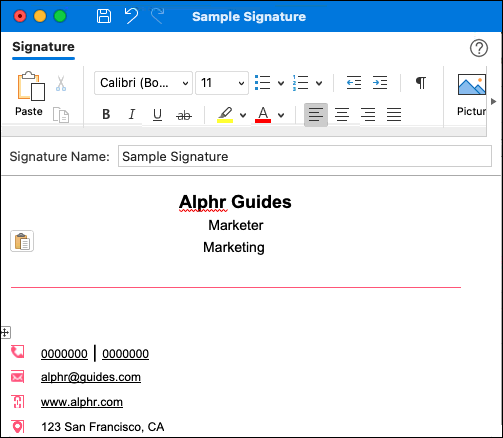
Task: Click the Signature Name input field
Action: 305,156
